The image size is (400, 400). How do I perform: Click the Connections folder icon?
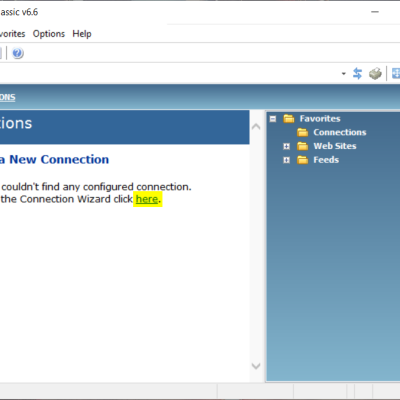(302, 132)
